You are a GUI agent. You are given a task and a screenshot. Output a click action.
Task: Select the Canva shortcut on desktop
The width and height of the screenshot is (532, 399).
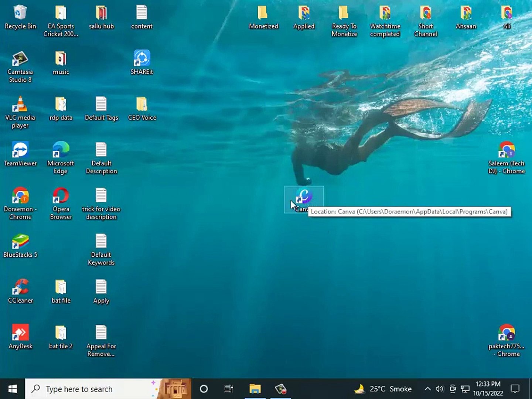point(304,197)
